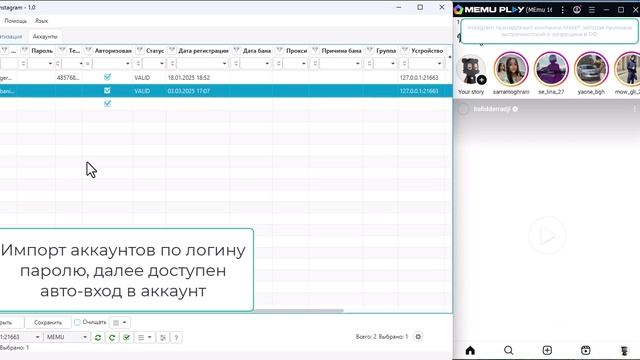Image resolution: width=640 pixels, height=360 pixels.
Task: Click filter icon on Авторизован column
Action: (88, 51)
